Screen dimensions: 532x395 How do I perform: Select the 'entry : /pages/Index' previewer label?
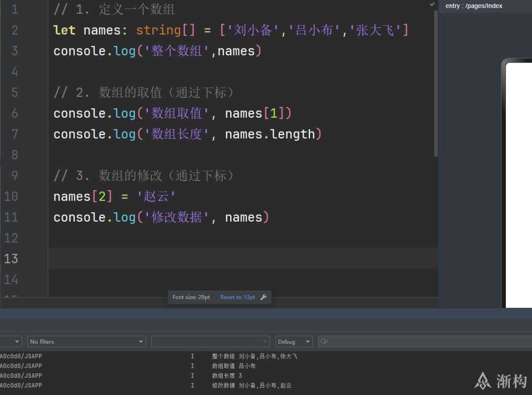pyautogui.click(x=474, y=6)
